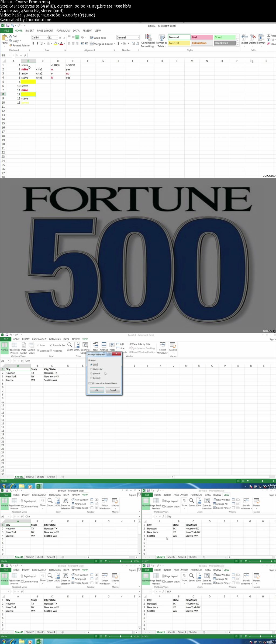Viewport: 276px width, 644px height.
Task: Open Calibri font name dropdown in Book1
Action: pos(47,38)
